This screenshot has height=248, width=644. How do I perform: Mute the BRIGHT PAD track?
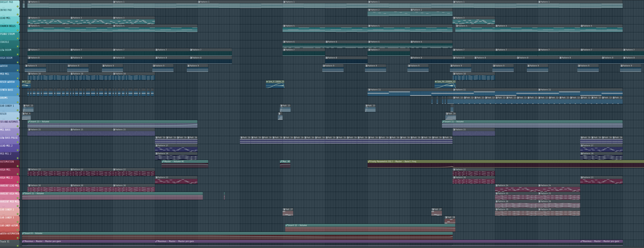click(18, 7)
